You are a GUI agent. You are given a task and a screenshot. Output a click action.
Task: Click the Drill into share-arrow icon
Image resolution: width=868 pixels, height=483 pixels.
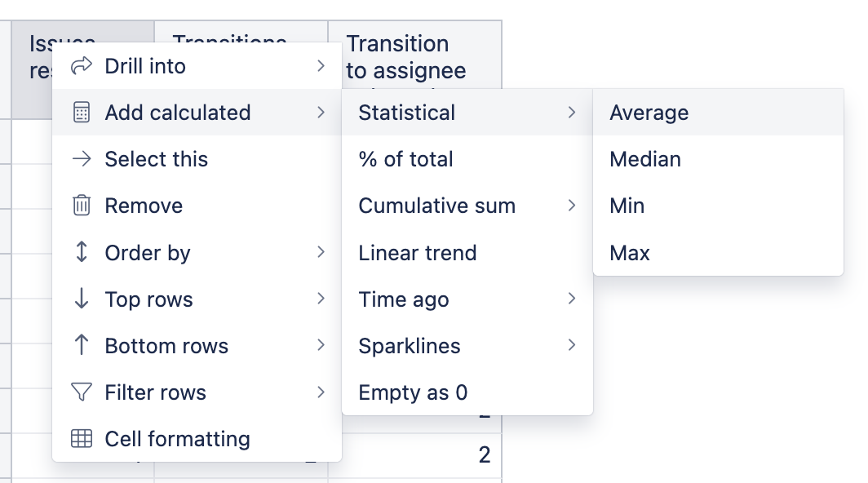coord(82,66)
